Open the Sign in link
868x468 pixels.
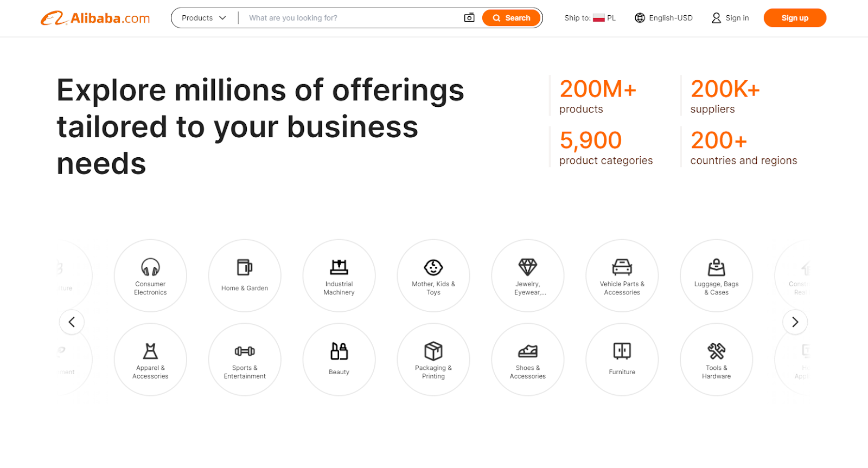[x=730, y=18]
